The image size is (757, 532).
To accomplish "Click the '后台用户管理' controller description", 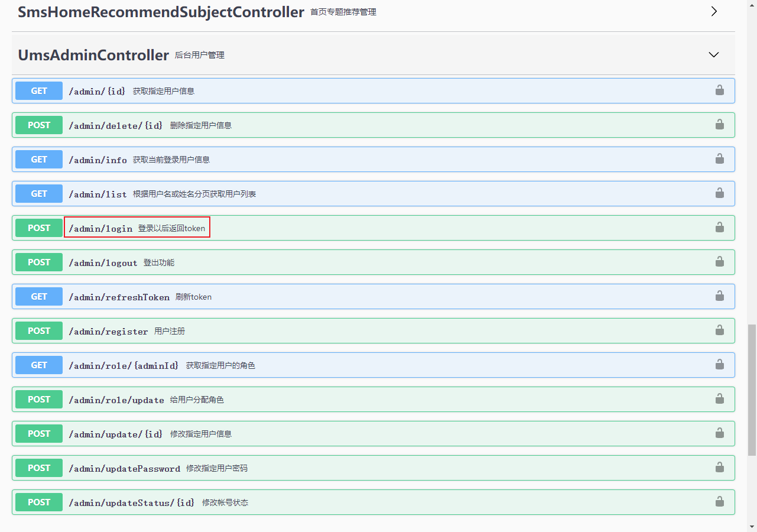I will click(200, 55).
